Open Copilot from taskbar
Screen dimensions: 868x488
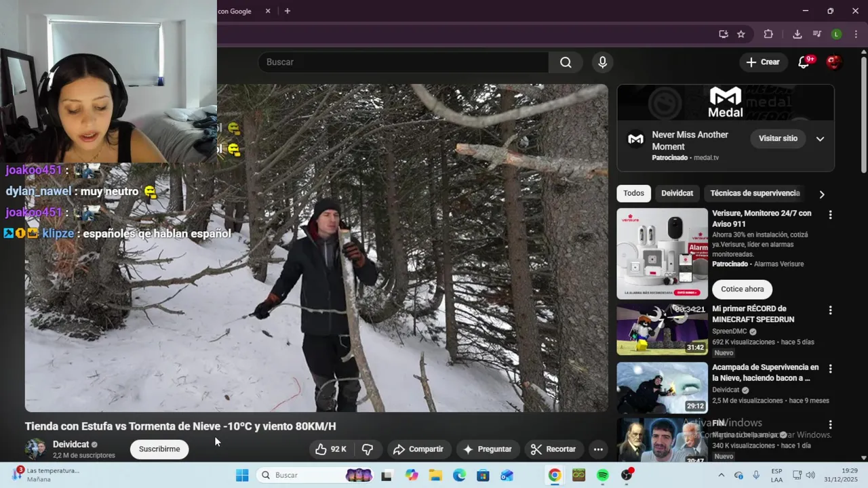(412, 475)
